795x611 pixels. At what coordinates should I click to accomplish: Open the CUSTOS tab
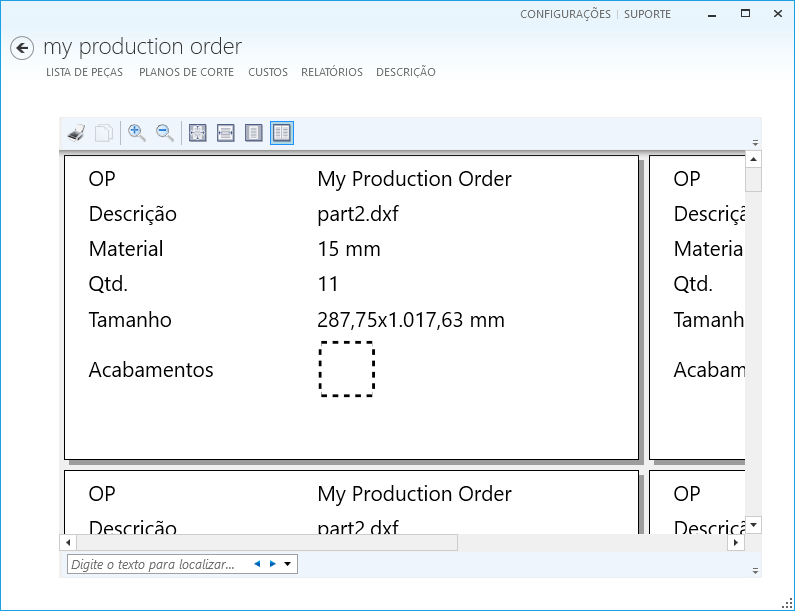click(268, 72)
